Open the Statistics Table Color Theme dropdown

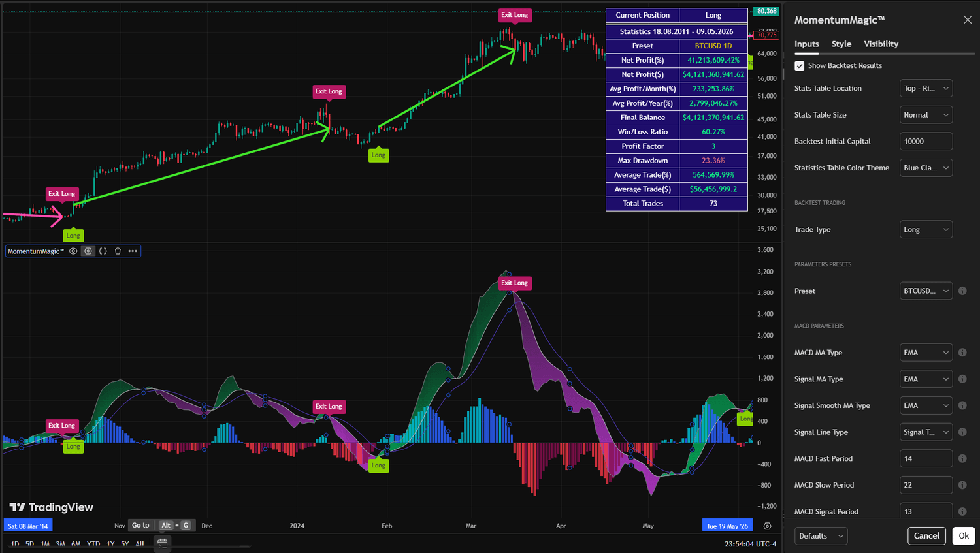[x=926, y=168]
